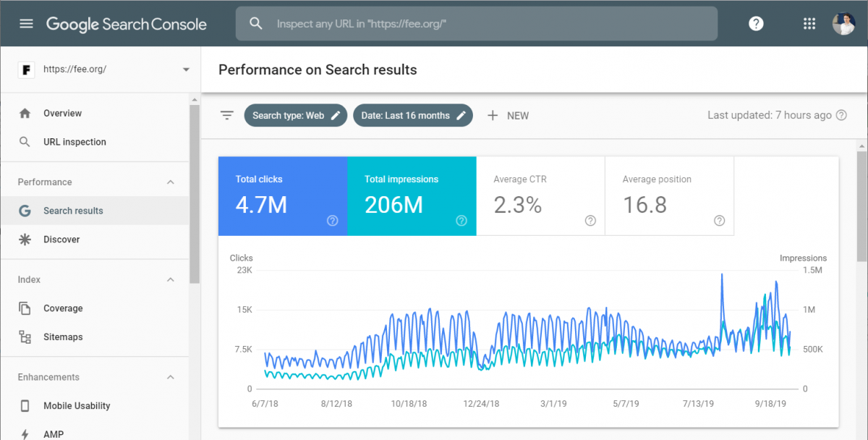Open Mobile Usability in the sidebar

[94, 406]
